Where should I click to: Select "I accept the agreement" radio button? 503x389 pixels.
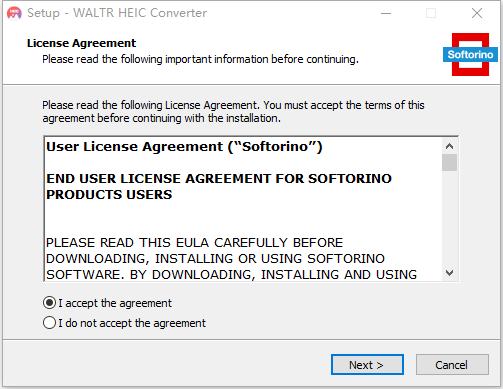pyautogui.click(x=49, y=303)
